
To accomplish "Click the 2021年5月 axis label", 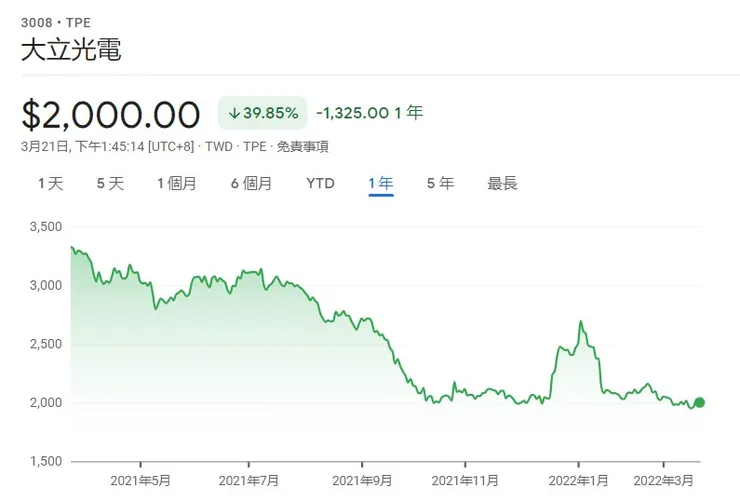I will pyautogui.click(x=140, y=481).
